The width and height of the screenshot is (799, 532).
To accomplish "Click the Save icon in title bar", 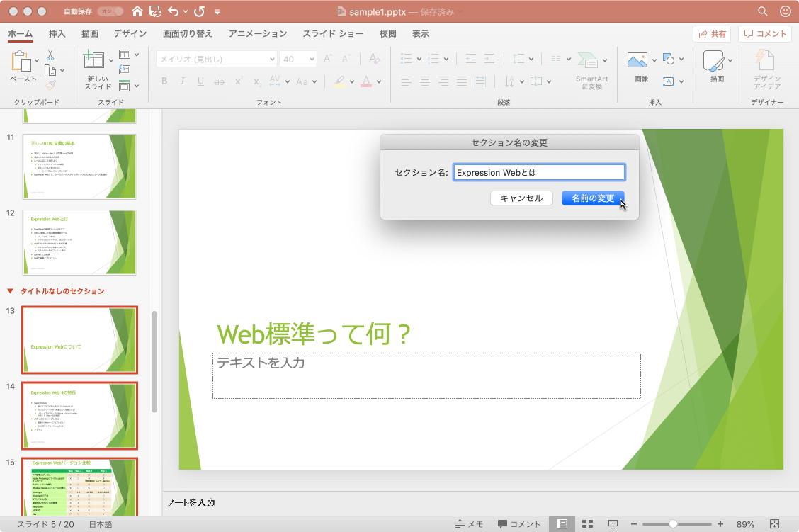I will [x=155, y=11].
